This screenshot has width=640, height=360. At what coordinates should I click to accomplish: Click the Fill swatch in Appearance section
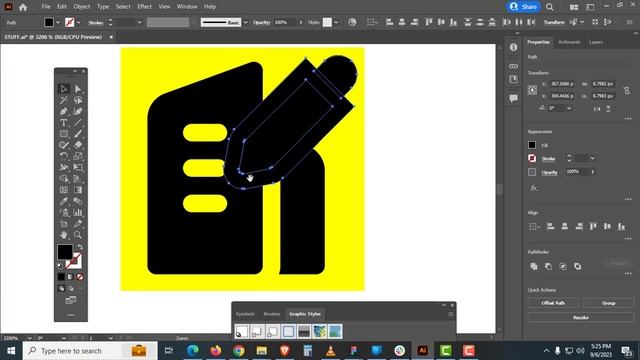click(x=532, y=145)
